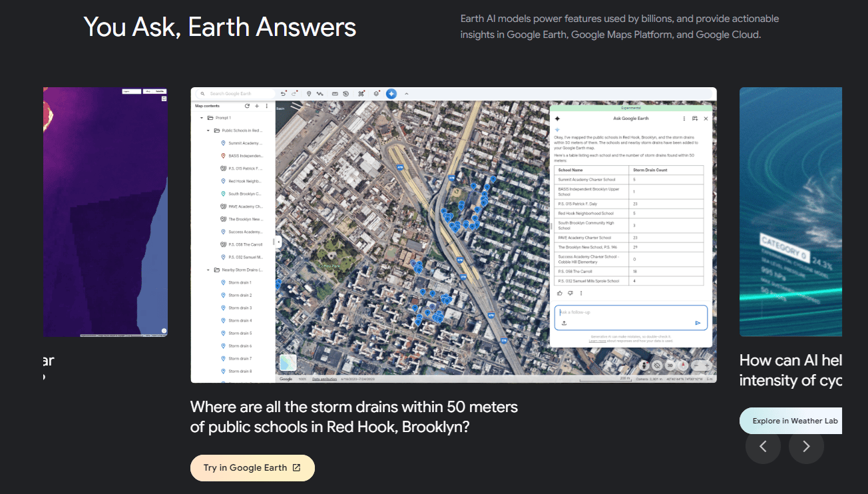Viewport: 868px width, 494px height.
Task: Click 'Red Hook Neighborhood School' table cell
Action: pyautogui.click(x=592, y=213)
